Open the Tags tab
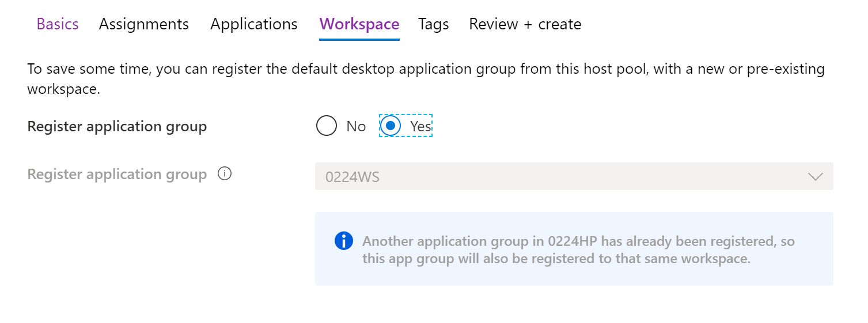Image resolution: width=868 pixels, height=323 pixels. click(433, 24)
